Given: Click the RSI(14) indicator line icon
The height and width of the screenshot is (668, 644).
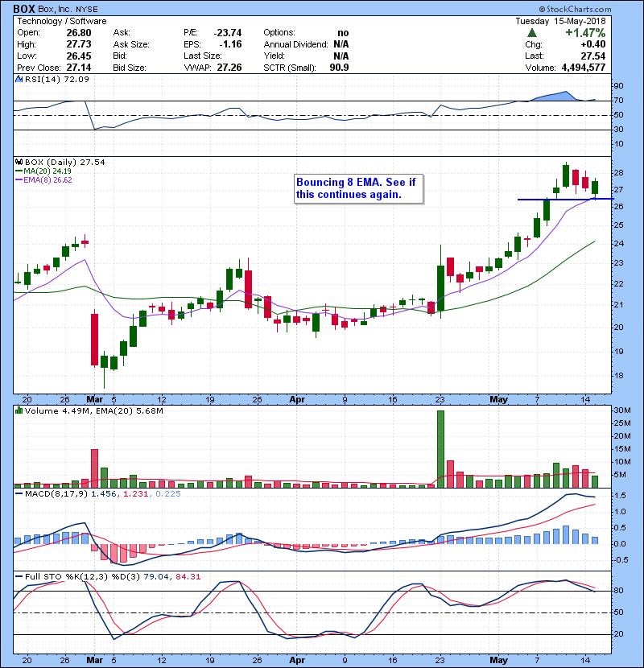Looking at the screenshot, I should (19, 79).
